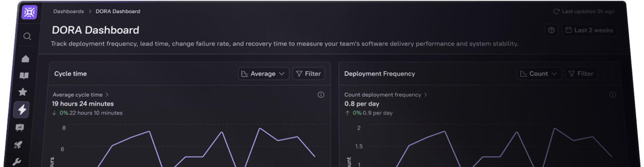Click Filter button in Cycle time panel
The image size is (644, 167).
[308, 74]
